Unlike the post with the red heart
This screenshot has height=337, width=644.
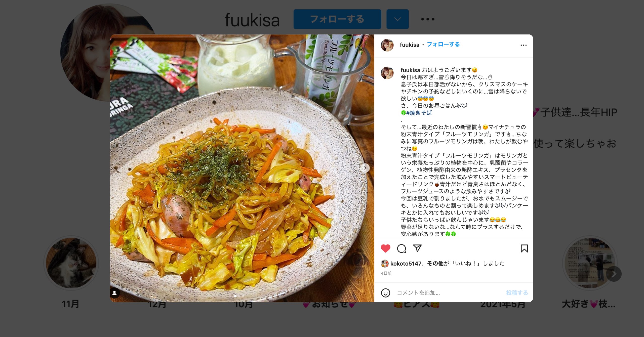point(385,248)
